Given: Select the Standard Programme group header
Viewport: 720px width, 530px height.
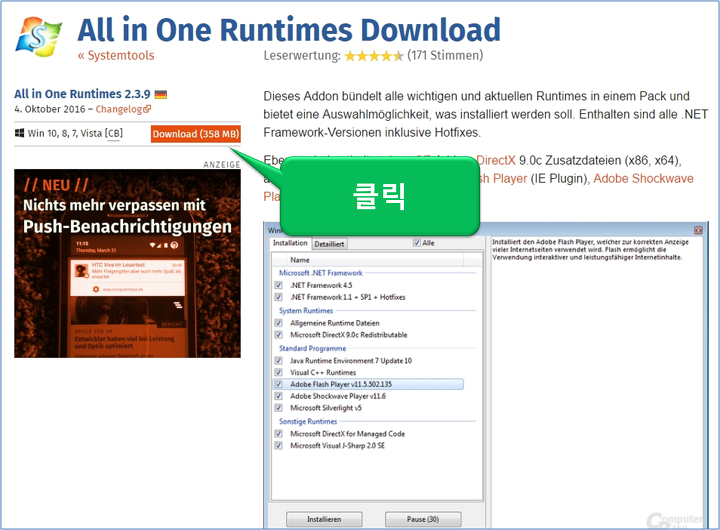Looking at the screenshot, I should (312, 348).
